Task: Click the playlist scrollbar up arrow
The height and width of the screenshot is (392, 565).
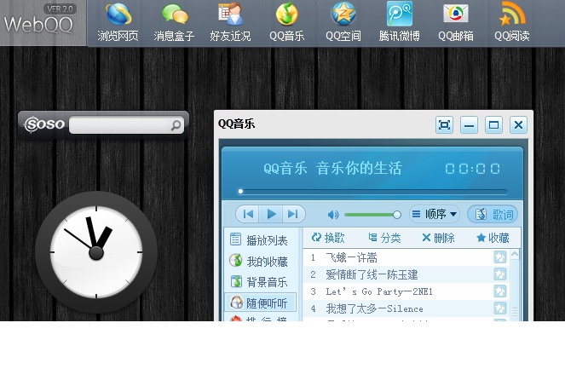Action: coord(515,254)
